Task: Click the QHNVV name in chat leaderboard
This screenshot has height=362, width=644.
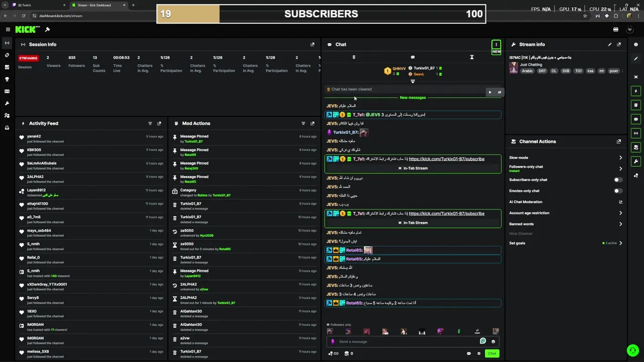Action: pos(399,68)
